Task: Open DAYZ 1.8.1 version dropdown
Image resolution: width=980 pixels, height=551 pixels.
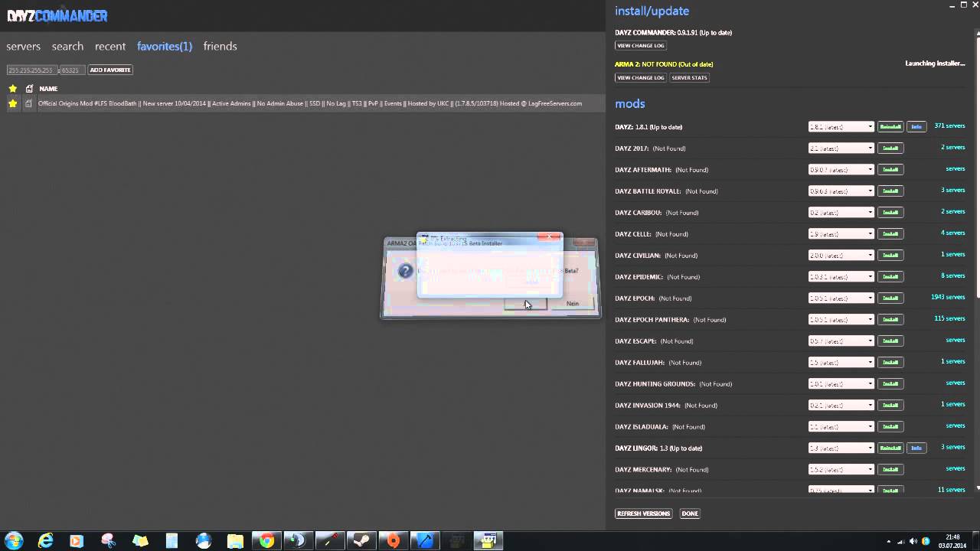Action: click(x=841, y=127)
